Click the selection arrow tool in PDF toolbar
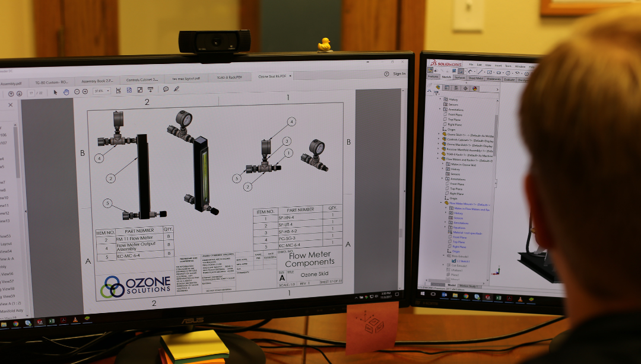Viewport: 641px width, 364px height. tap(56, 92)
